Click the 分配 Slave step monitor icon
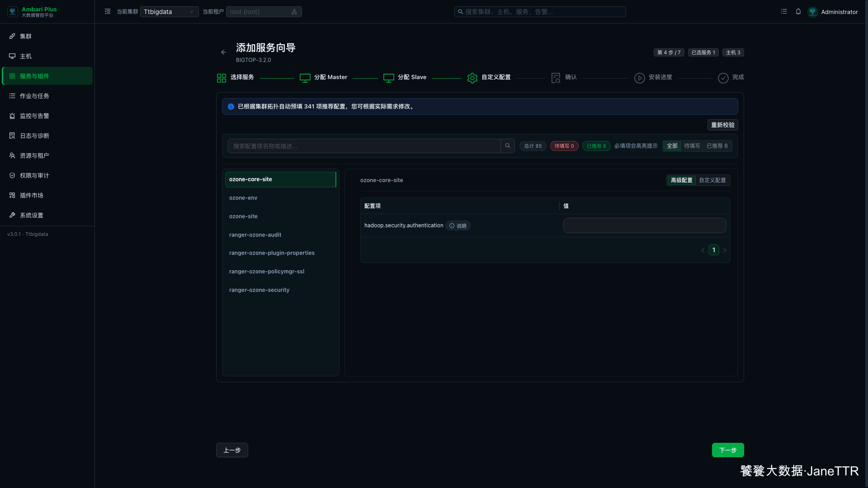The width and height of the screenshot is (868, 488). pos(389,78)
